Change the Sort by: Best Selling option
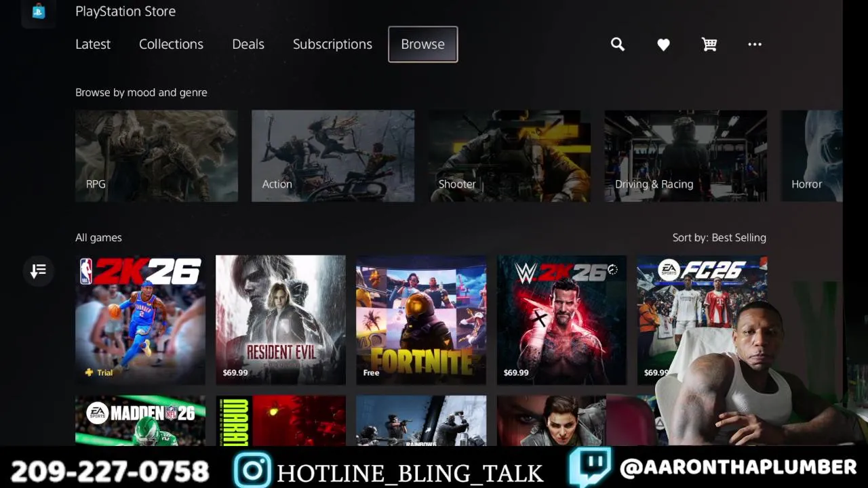 pos(719,237)
